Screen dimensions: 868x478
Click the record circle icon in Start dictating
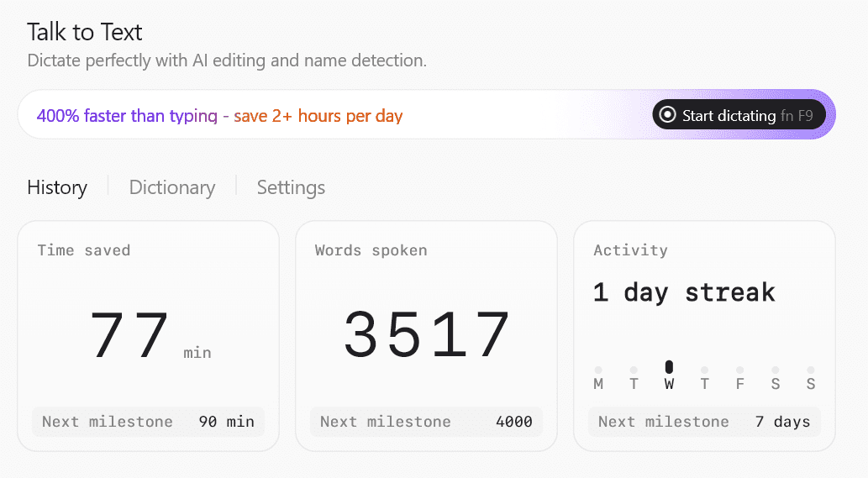click(x=668, y=115)
